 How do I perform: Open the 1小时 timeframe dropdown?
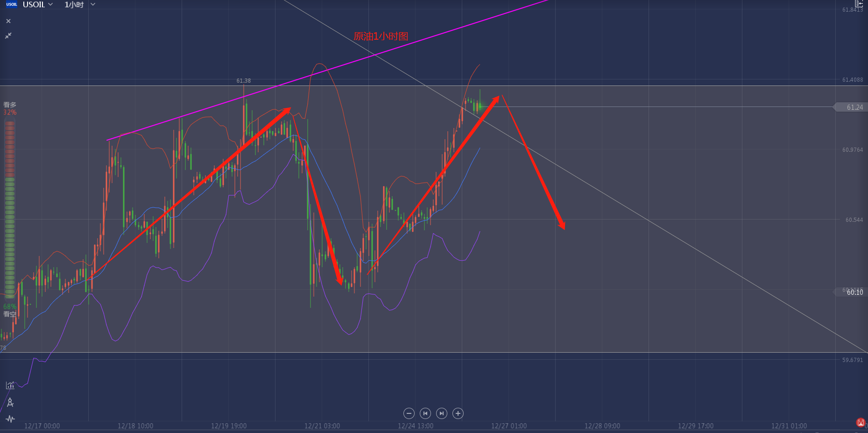80,5
